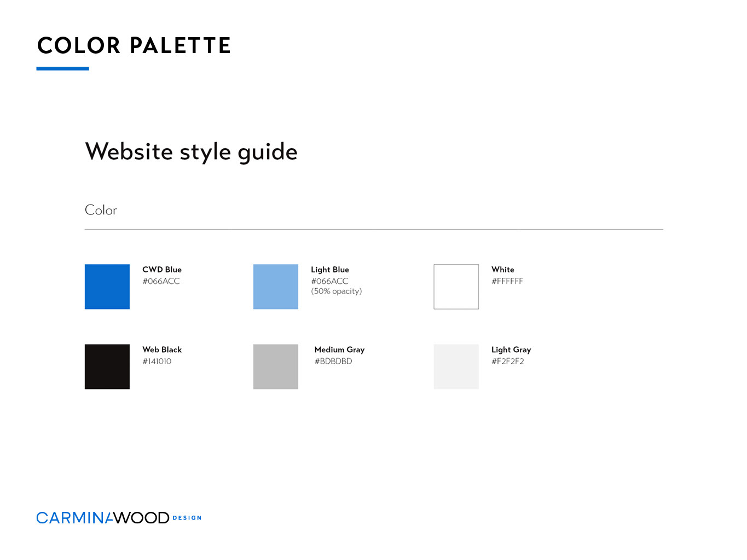Click the word DESIGN in the logo
The height and width of the screenshot is (560, 747).
click(187, 518)
